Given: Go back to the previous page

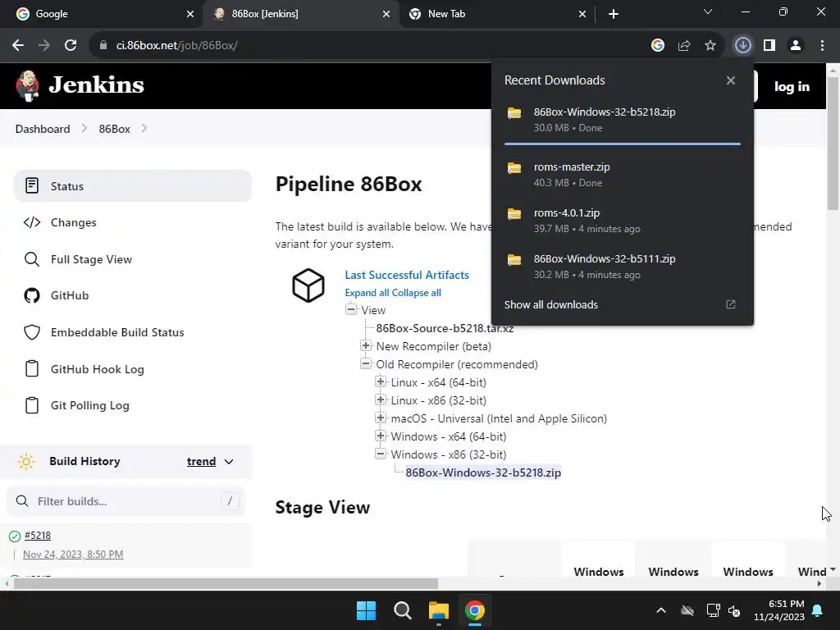Looking at the screenshot, I should point(18,45).
